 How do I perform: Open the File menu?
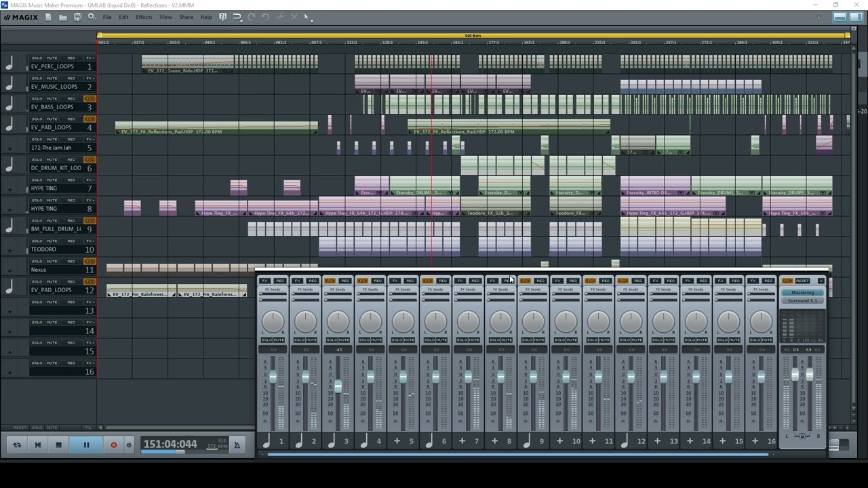[x=107, y=17]
